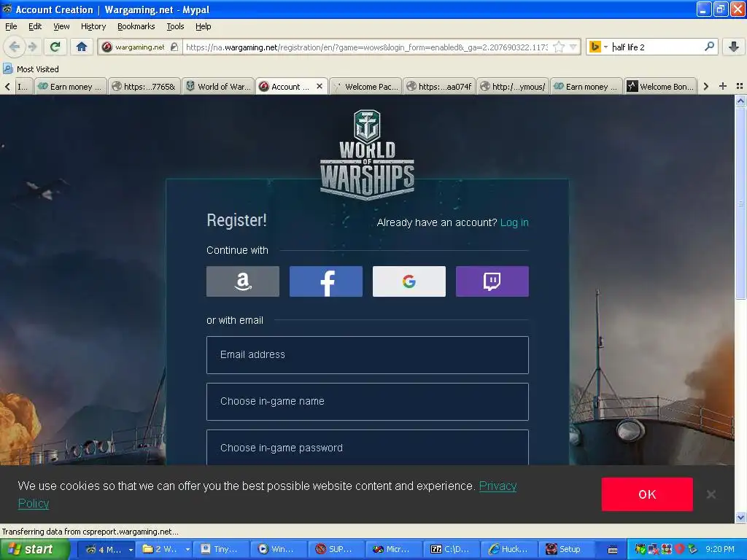Click the Most Visited bookmark
Viewport: 747px width, 560px height.
(x=31, y=69)
